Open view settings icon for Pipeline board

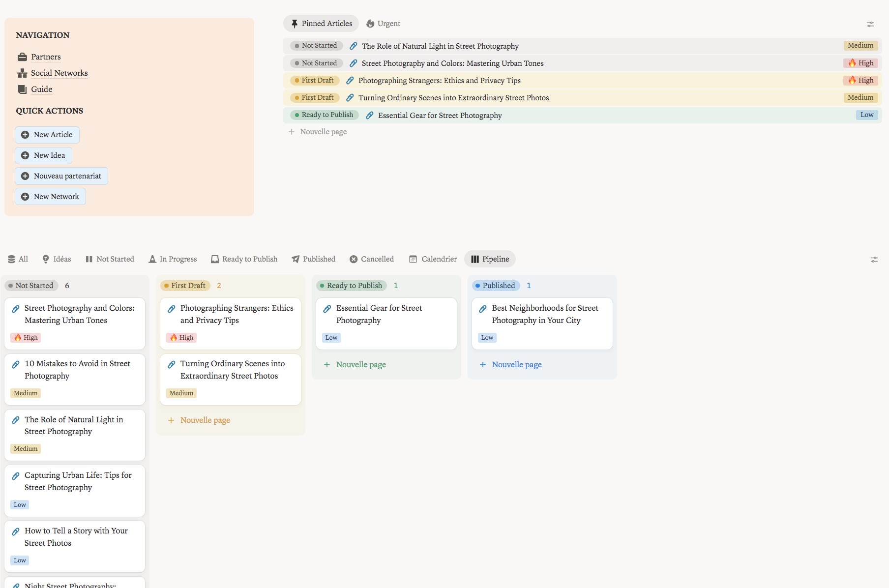coord(874,260)
